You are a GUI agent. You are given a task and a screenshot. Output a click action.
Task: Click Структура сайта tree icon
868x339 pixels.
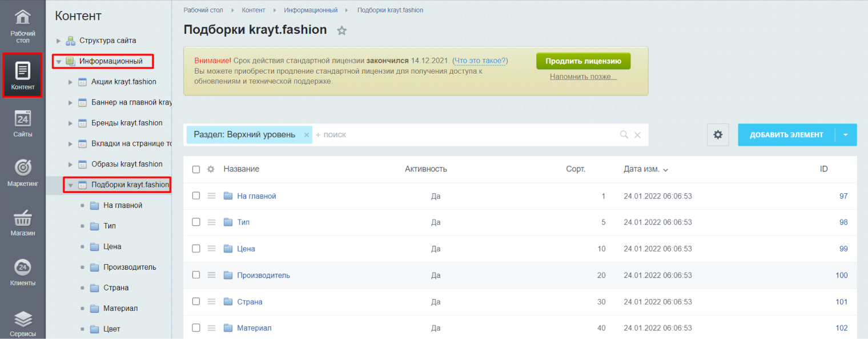pos(71,41)
